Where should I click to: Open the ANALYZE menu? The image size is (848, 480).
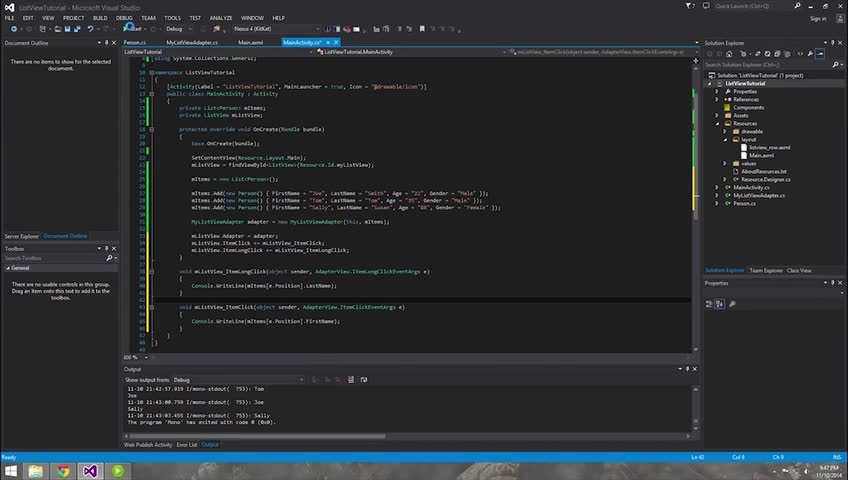pos(221,18)
